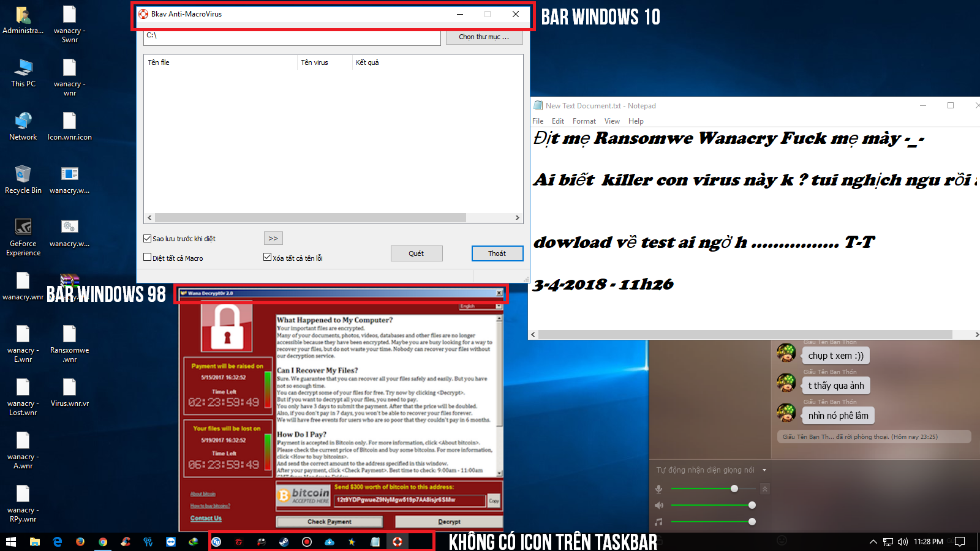Follow the Contact Us link
The width and height of the screenshot is (980, 551).
(x=206, y=518)
